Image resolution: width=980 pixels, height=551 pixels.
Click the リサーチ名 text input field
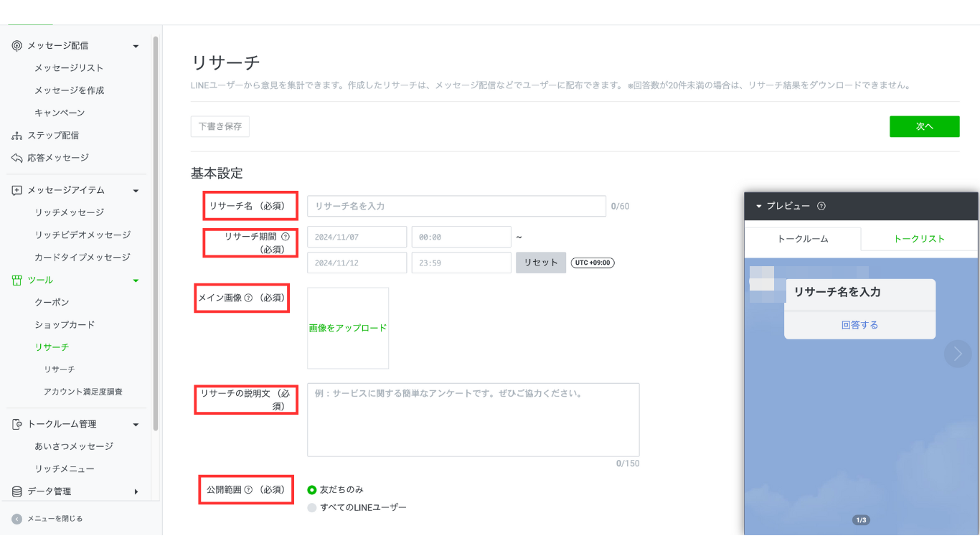[457, 206]
